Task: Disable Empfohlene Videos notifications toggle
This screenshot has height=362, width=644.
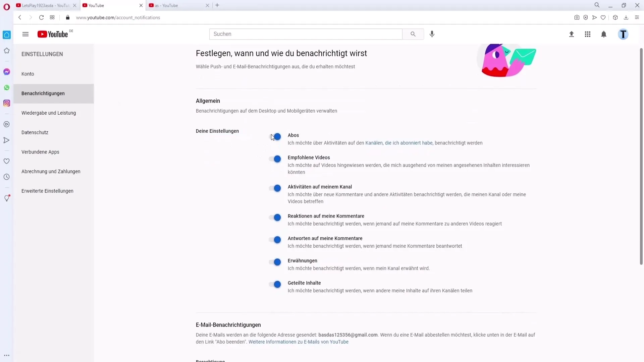Action: [275, 159]
